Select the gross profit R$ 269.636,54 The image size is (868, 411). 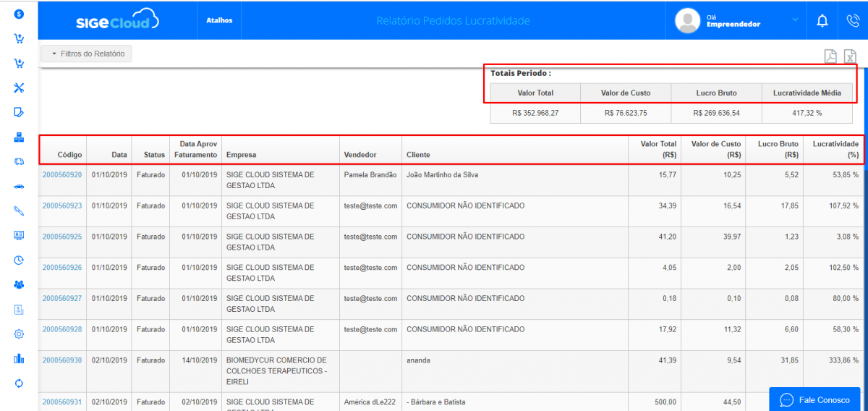(x=716, y=114)
